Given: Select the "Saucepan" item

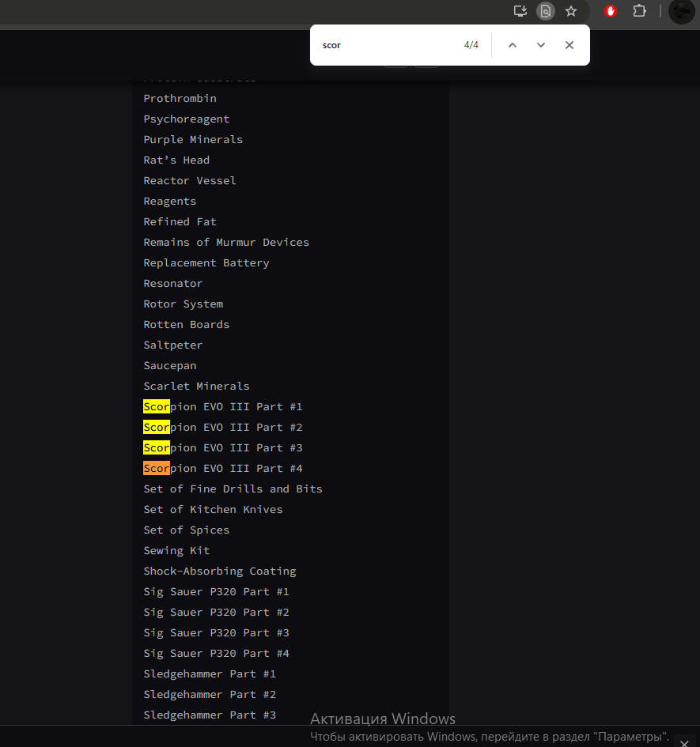Looking at the screenshot, I should [170, 365].
